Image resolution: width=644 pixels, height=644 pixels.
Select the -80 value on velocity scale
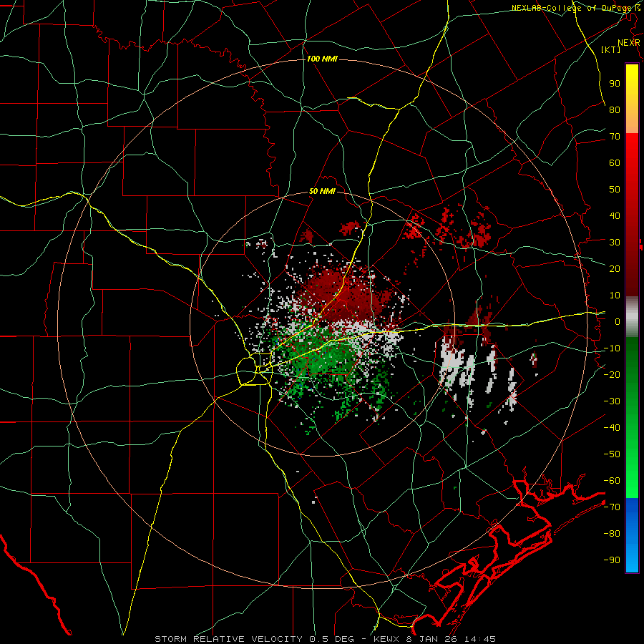pyautogui.click(x=612, y=534)
